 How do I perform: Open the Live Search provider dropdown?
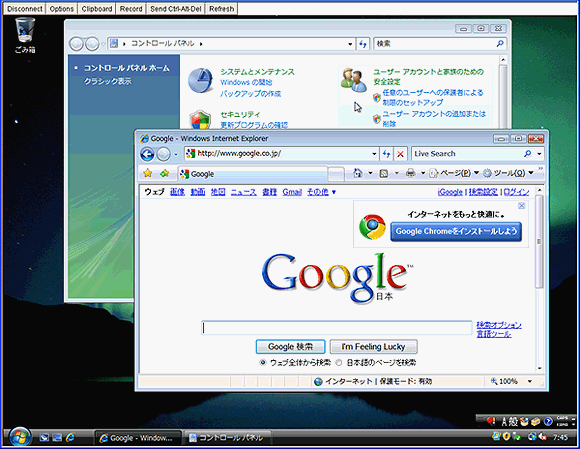(x=539, y=154)
